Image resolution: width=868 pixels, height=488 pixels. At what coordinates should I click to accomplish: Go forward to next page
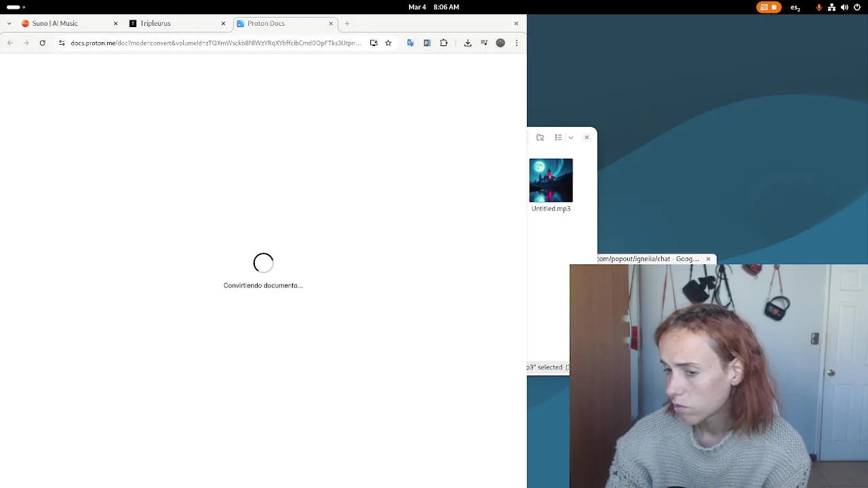click(26, 43)
